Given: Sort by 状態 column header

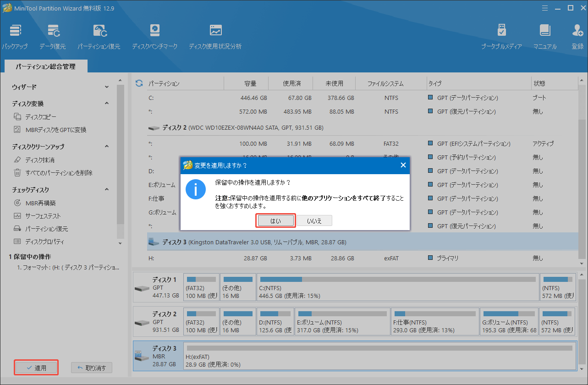Looking at the screenshot, I should coord(539,84).
